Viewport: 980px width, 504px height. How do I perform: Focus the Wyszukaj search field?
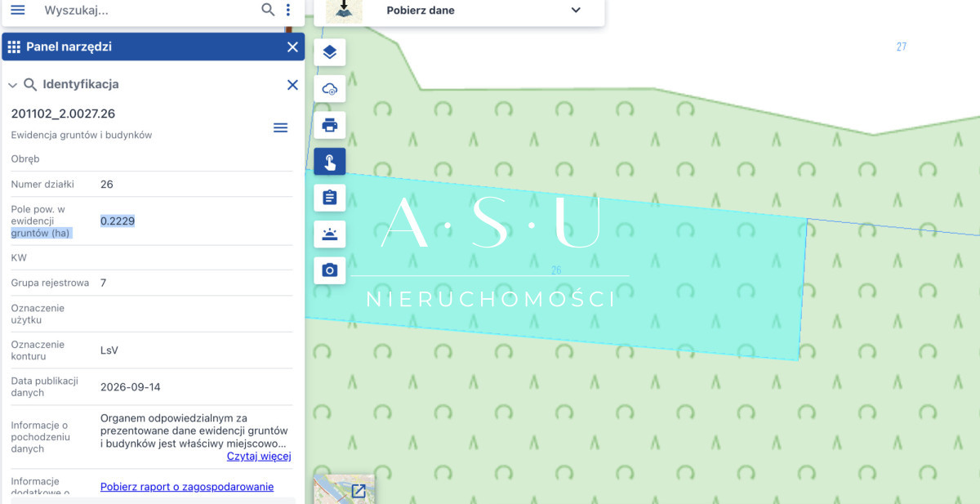(147, 11)
